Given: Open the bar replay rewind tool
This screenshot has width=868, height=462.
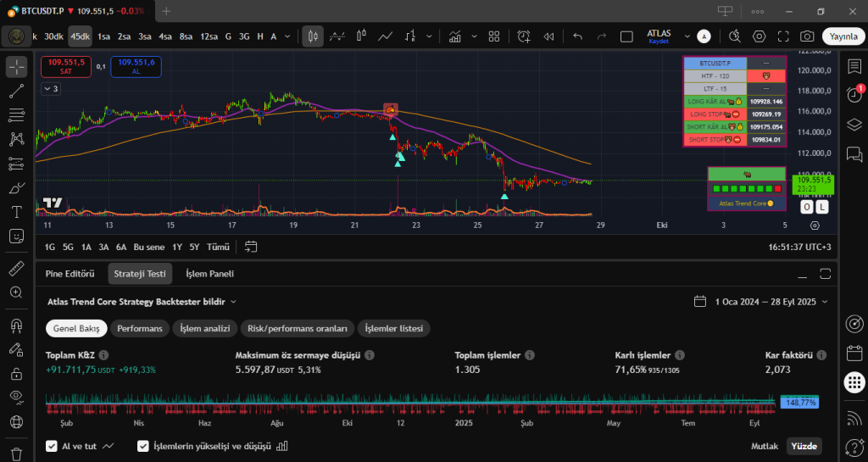Looking at the screenshot, I should 549,36.
